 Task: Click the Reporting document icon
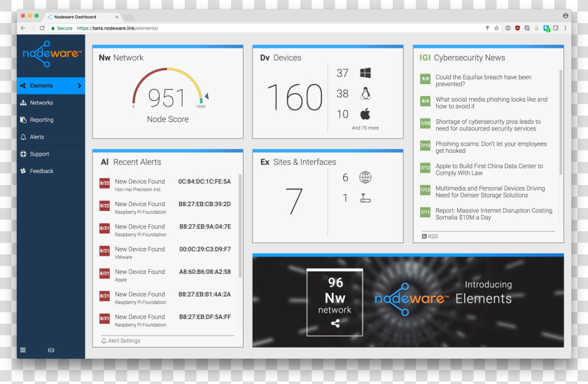[x=23, y=120]
